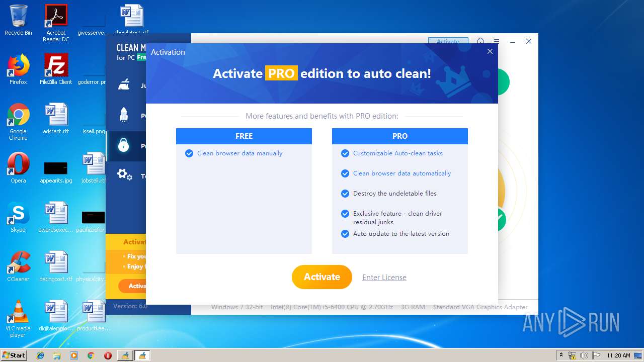Click the top Activate button in Clean Master window

pyautogui.click(x=448, y=41)
